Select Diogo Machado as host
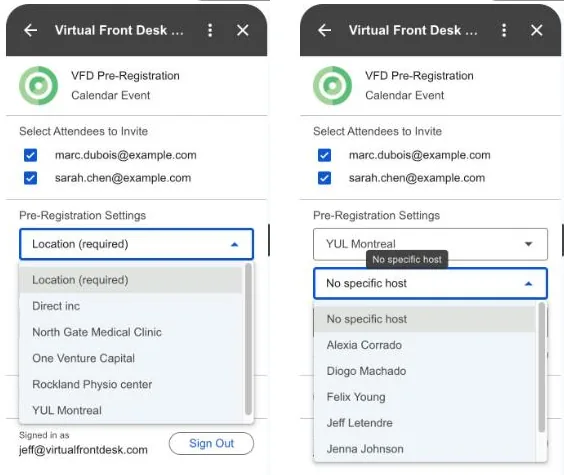This screenshot has height=475, width=564. (425, 371)
